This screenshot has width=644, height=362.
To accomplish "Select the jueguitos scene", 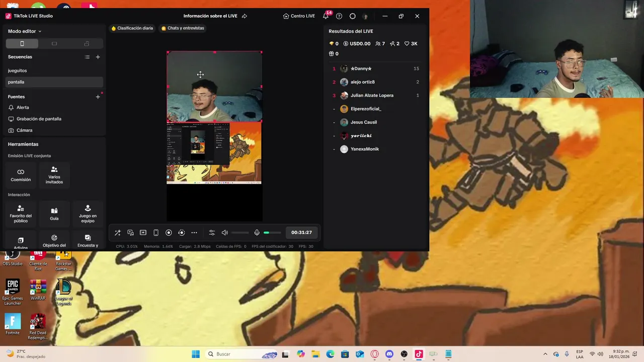I will click(54, 70).
